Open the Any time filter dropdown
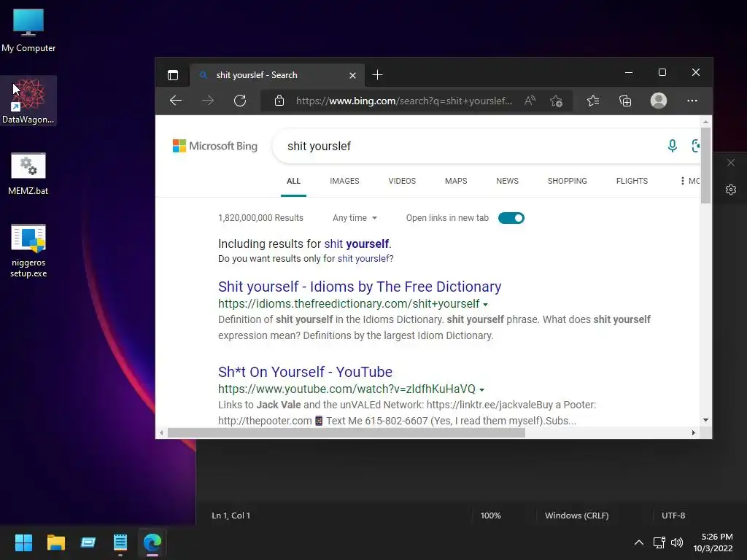747x560 pixels. pyautogui.click(x=355, y=217)
